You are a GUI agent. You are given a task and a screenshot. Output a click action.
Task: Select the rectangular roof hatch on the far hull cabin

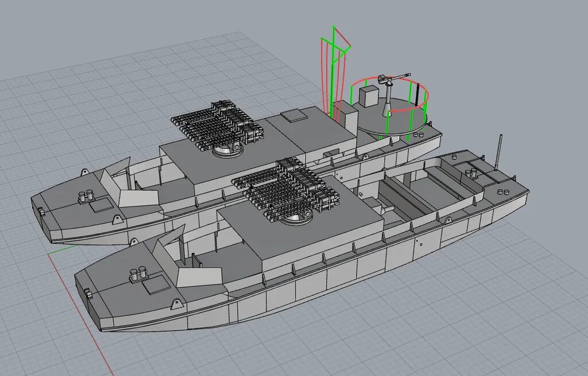pos(295,116)
